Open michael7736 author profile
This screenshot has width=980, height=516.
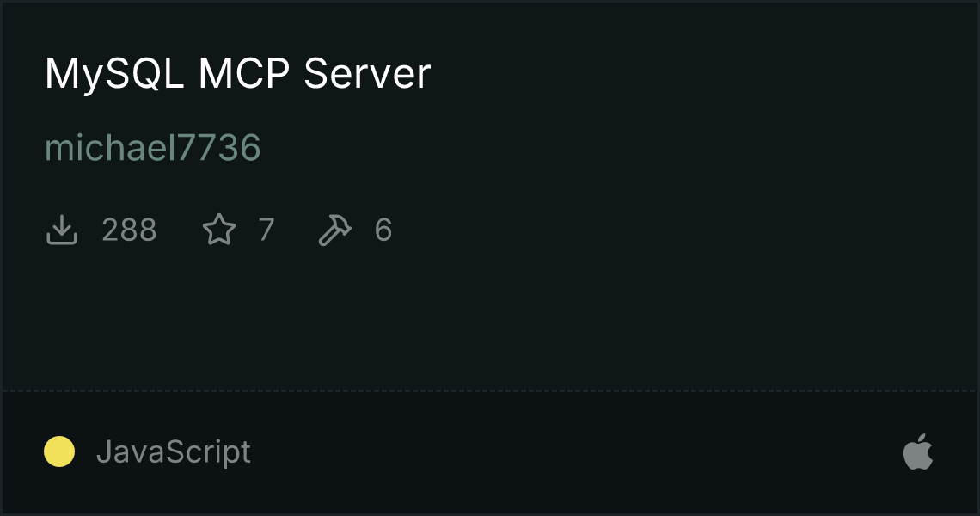tap(152, 148)
